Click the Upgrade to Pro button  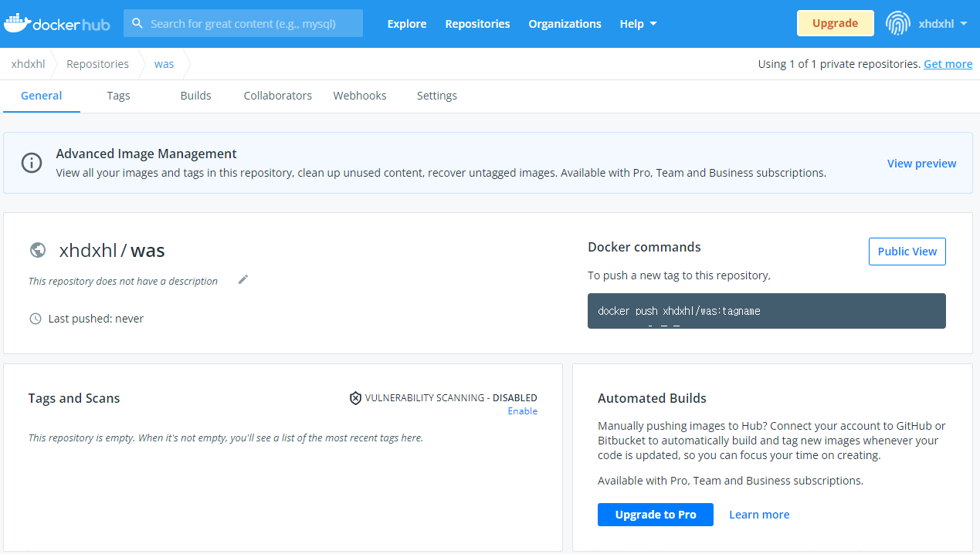tap(656, 515)
